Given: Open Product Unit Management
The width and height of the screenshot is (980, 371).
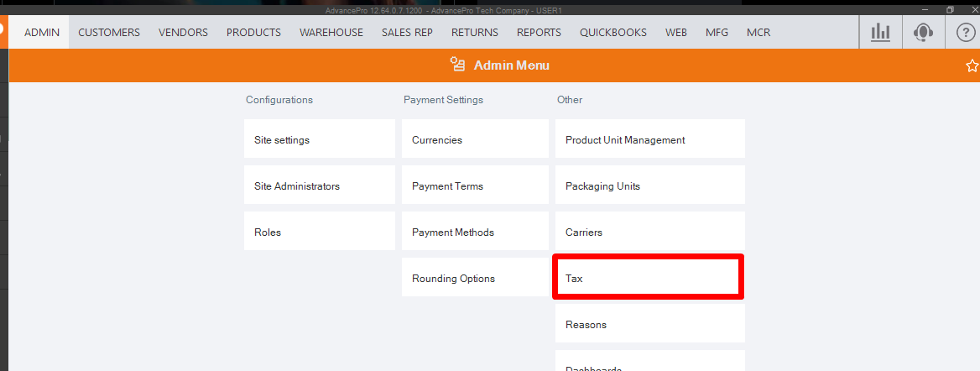Looking at the screenshot, I should pos(649,140).
